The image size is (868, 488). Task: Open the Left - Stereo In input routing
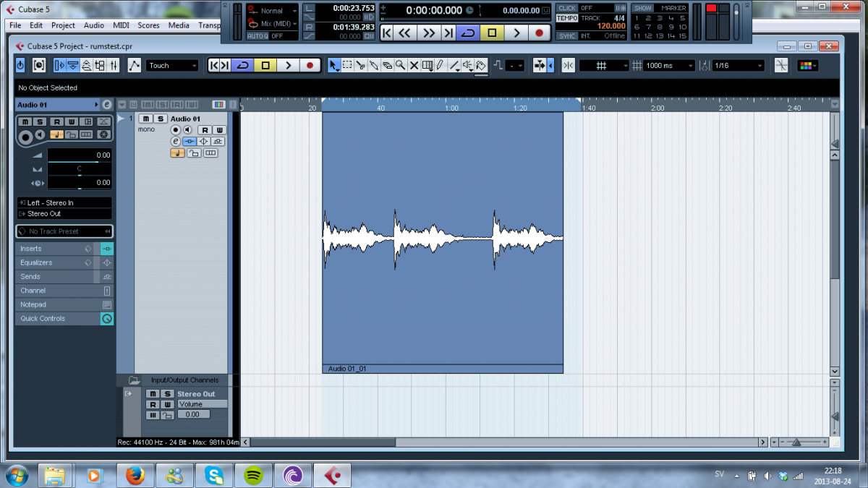coord(64,203)
